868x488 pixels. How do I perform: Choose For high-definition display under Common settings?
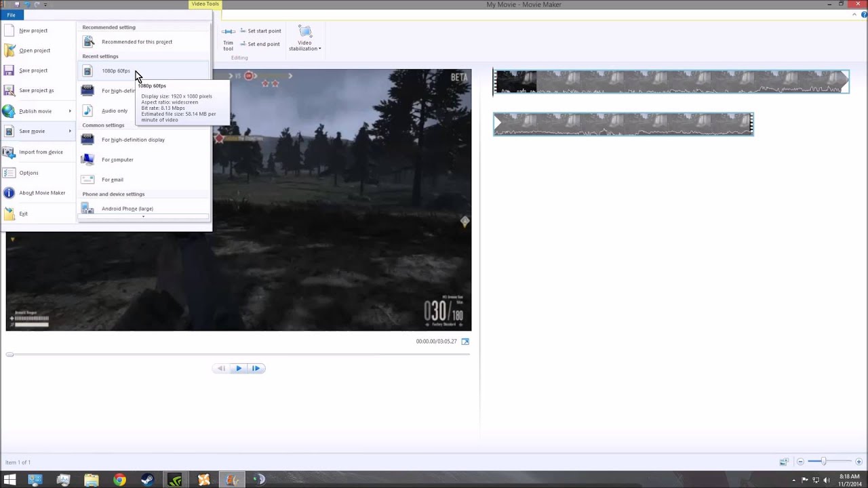click(x=144, y=140)
